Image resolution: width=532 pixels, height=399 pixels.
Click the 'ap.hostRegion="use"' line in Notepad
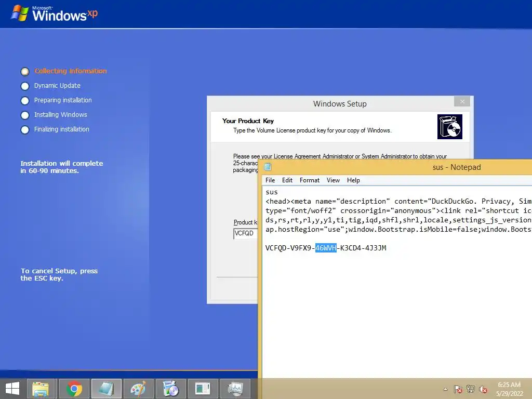[x=398, y=229]
